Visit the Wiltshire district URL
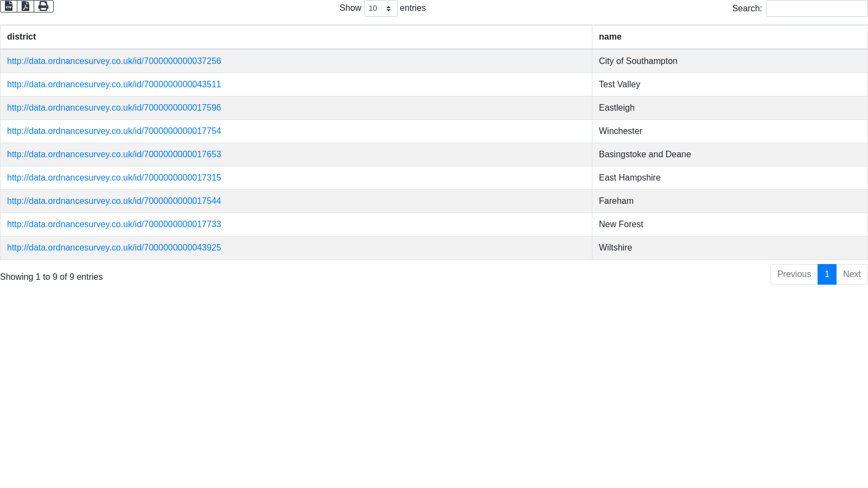 114,248
